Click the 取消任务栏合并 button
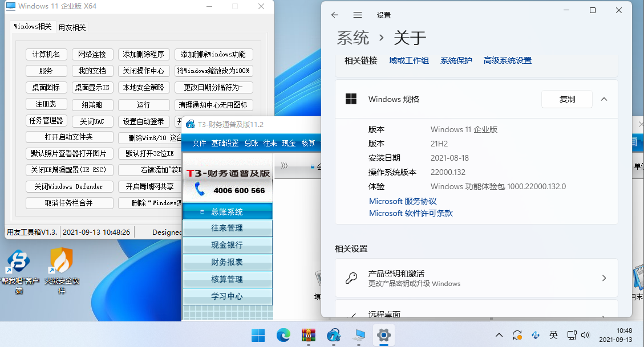The height and width of the screenshot is (347, 644). 69,203
